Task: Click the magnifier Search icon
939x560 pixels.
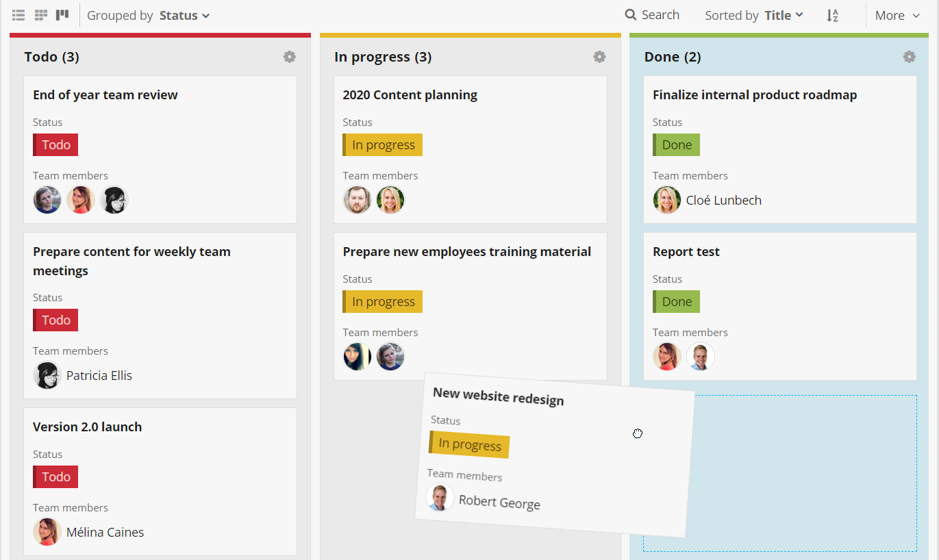Action: pyautogui.click(x=630, y=15)
